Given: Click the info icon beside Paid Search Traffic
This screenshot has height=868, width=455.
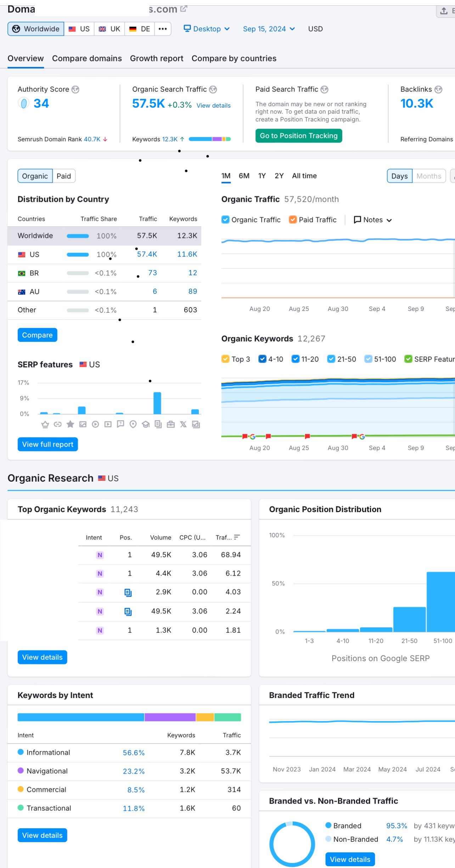Looking at the screenshot, I should click(x=325, y=90).
